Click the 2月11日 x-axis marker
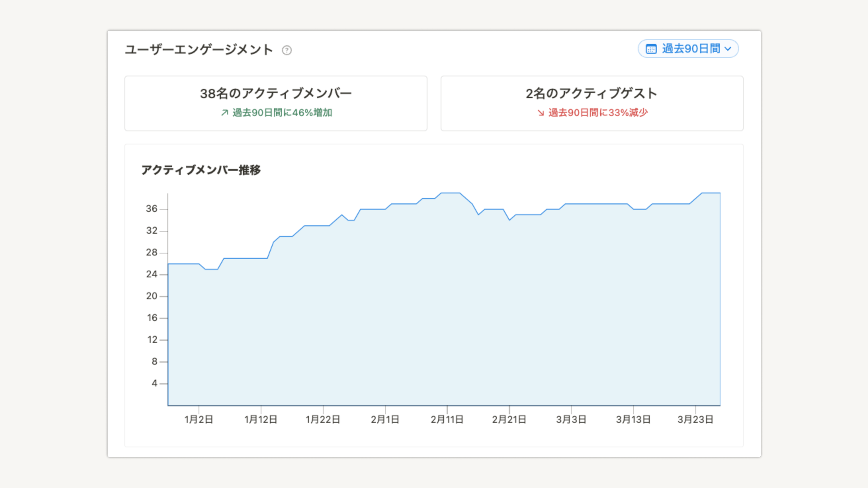The width and height of the screenshot is (868, 488). [x=447, y=419]
